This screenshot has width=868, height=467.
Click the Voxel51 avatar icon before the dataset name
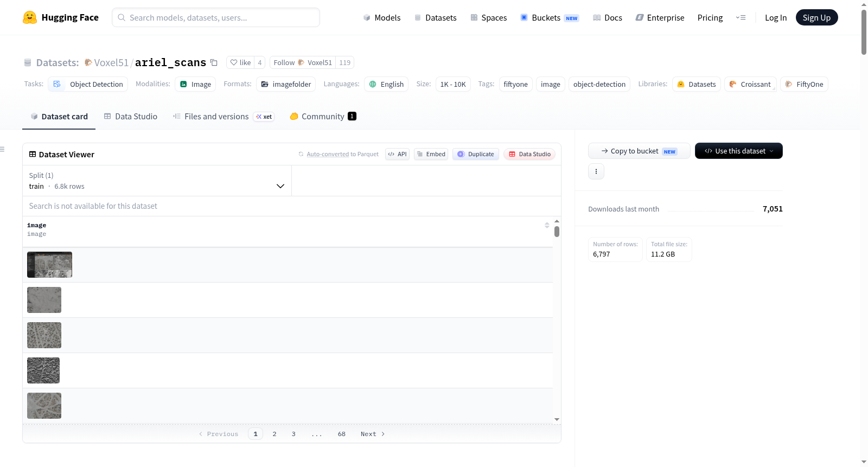click(x=88, y=62)
